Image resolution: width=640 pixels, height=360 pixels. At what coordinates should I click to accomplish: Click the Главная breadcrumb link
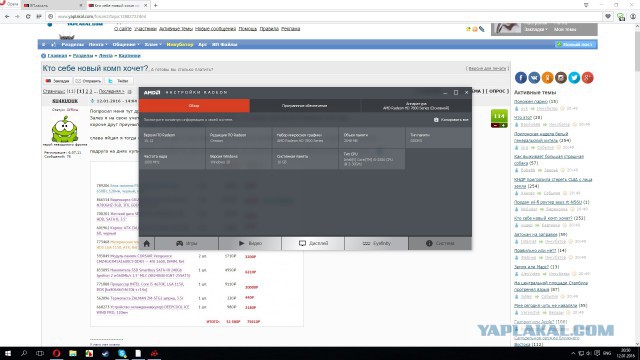(x=57, y=56)
